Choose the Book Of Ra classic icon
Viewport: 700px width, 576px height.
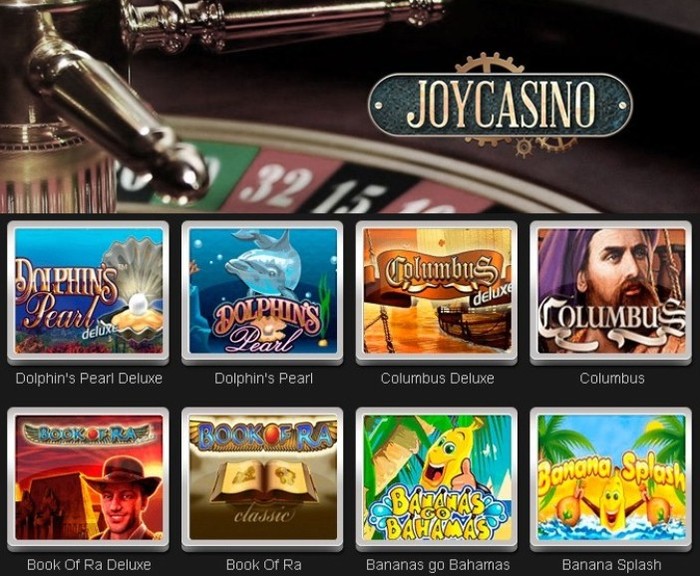262,478
